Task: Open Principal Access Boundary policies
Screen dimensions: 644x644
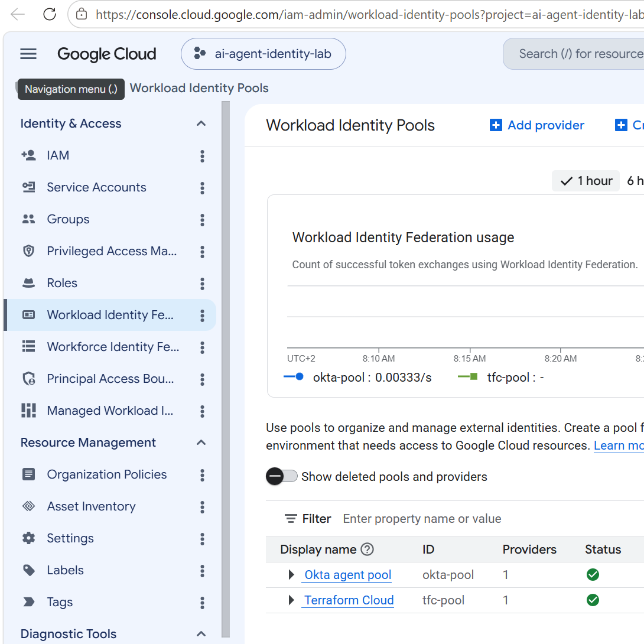Action: (110, 379)
